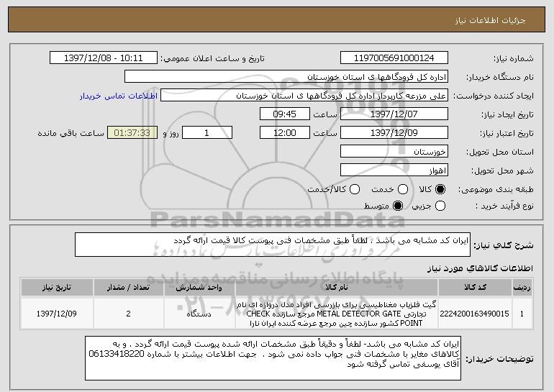Focus the buyer organization name field
The height and width of the screenshot is (392, 554).
286,77
